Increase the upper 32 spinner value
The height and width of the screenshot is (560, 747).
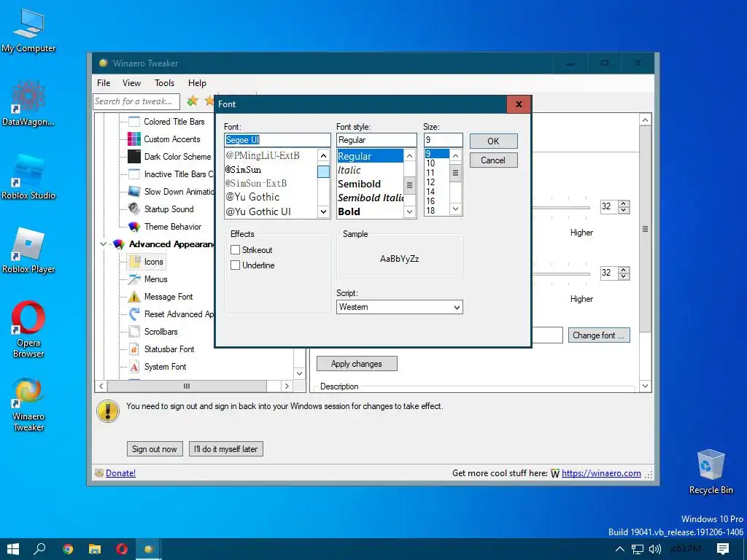click(624, 203)
